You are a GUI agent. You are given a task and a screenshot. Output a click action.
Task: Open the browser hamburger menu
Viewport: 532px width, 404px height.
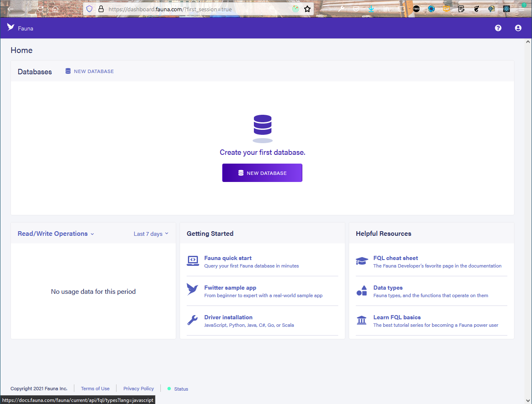coord(522,9)
